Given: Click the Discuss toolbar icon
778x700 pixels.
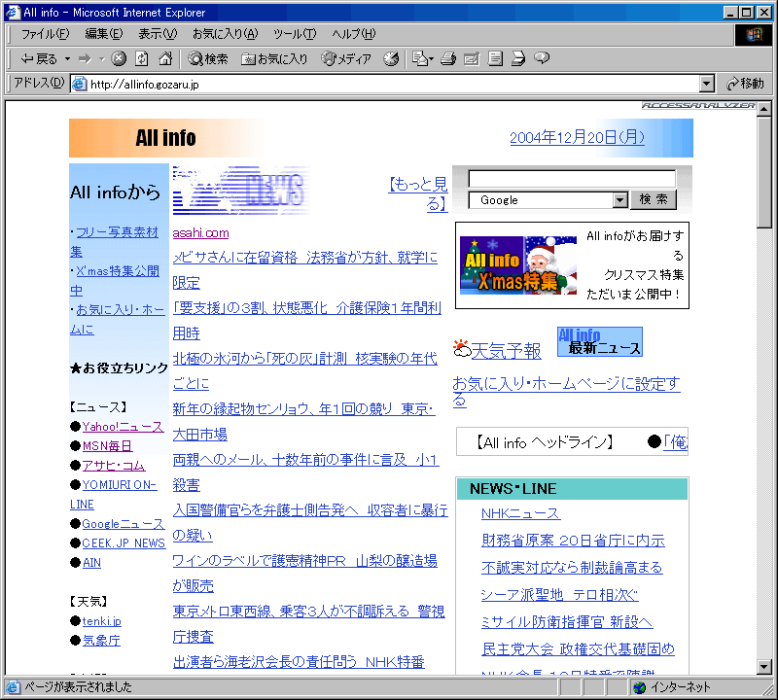Looking at the screenshot, I should point(495,58).
